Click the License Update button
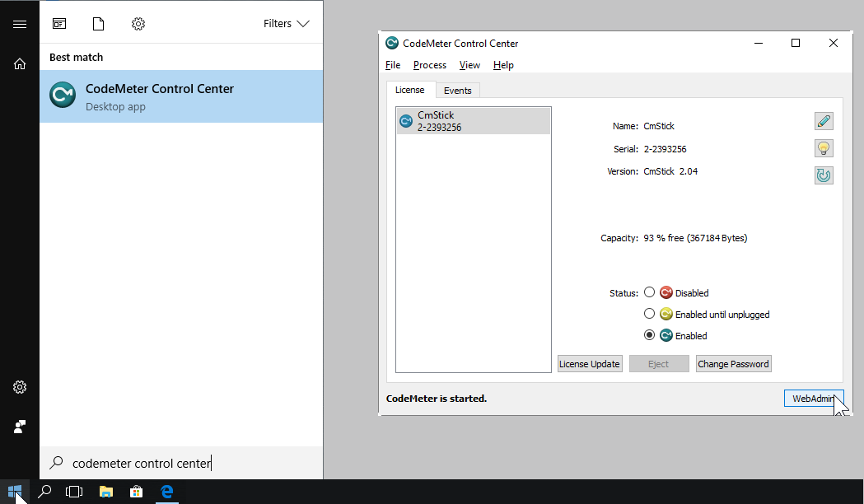 589,364
